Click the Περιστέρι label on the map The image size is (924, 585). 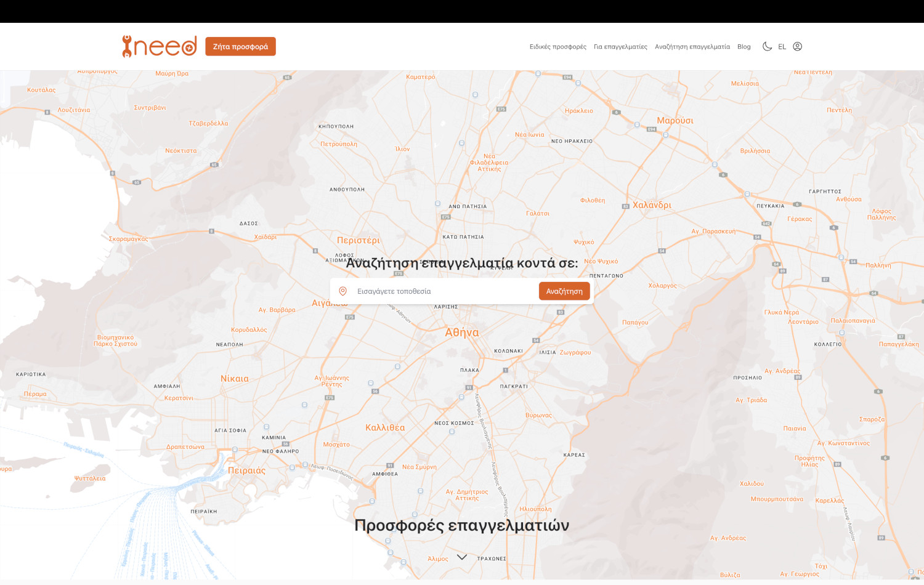coord(359,240)
